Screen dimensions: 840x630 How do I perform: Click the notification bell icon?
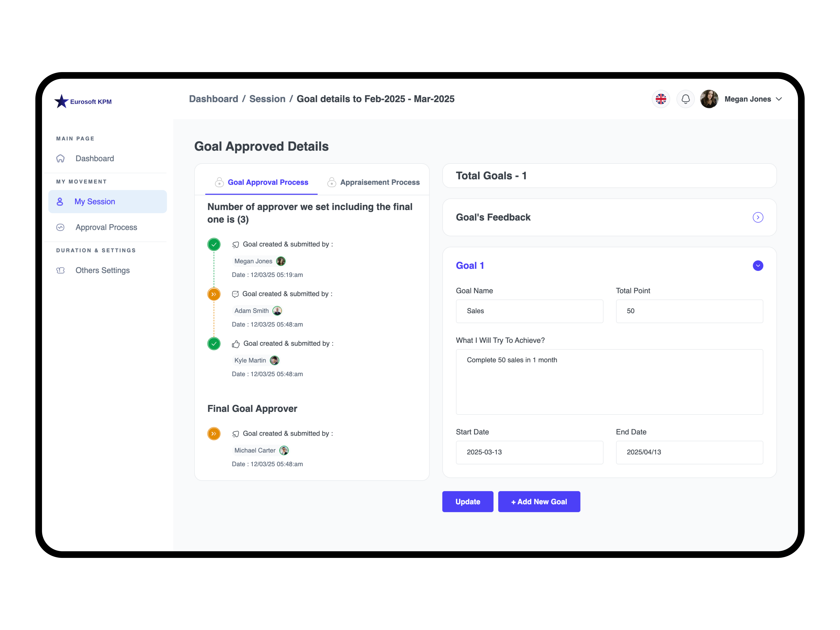[686, 99]
